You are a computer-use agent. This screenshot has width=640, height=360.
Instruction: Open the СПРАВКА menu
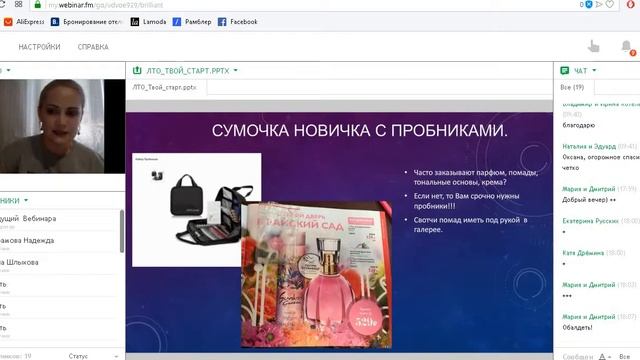click(x=93, y=47)
